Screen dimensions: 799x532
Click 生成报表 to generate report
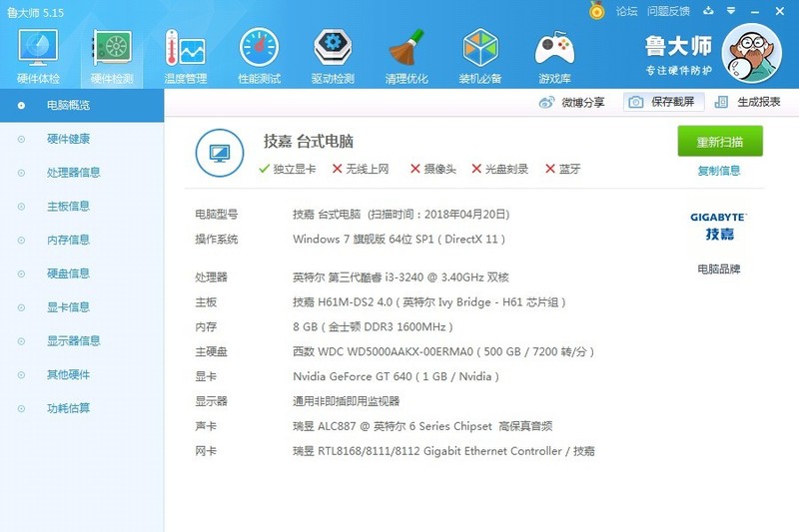tap(749, 102)
